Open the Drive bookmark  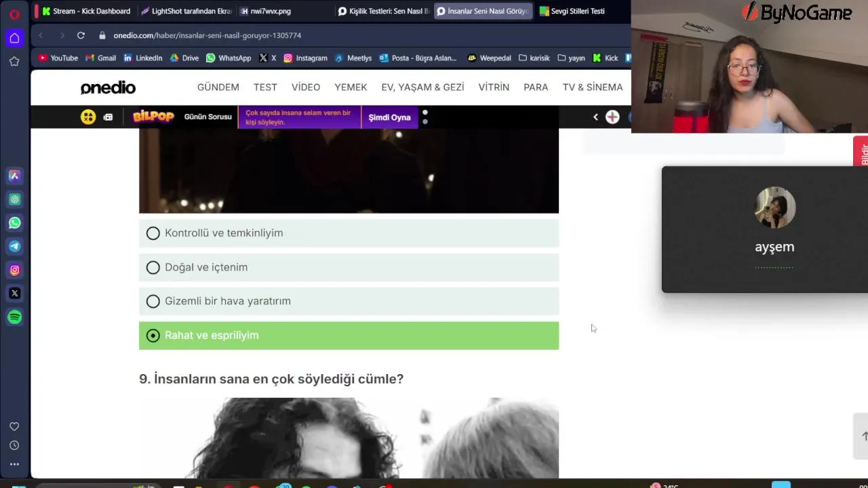click(184, 58)
